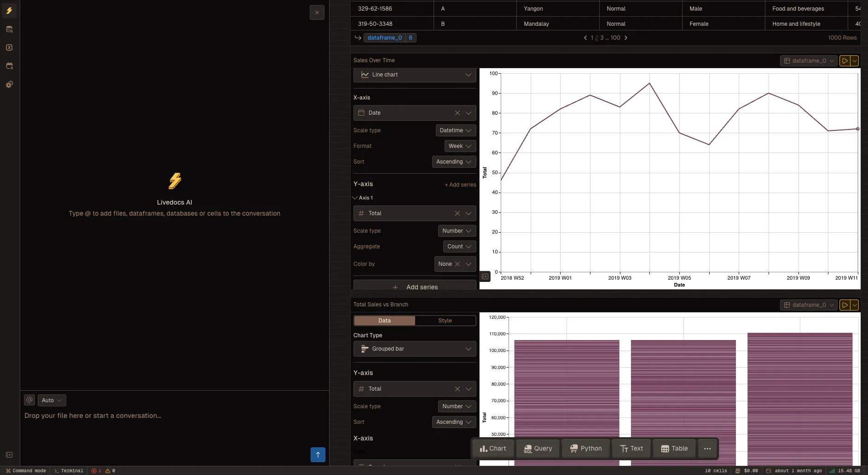Click Add series under the Y-axis

pos(460,184)
